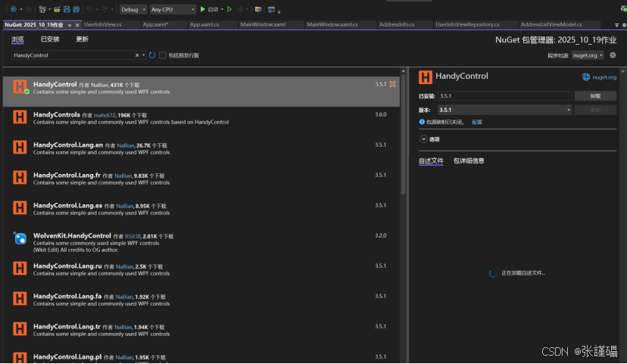Click the browser window toolbar icon
The image size is (627, 364).
pos(271,9)
